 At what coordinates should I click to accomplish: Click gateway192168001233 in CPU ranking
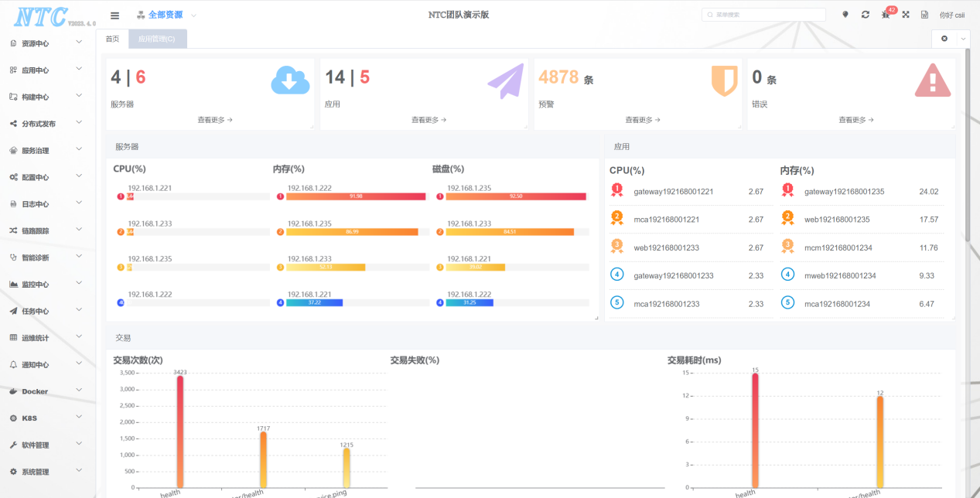pos(674,276)
